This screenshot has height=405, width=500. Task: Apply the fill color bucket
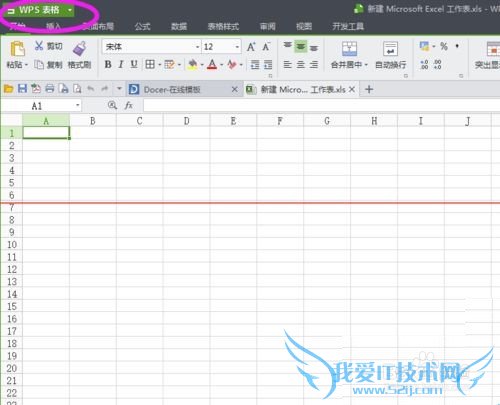click(x=193, y=64)
